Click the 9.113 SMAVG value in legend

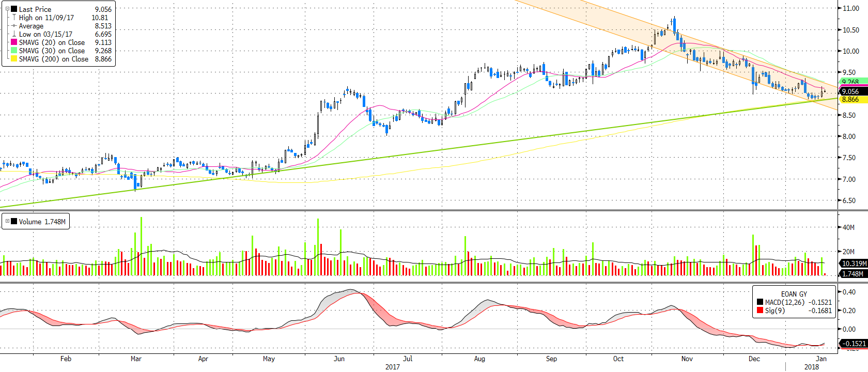point(103,42)
